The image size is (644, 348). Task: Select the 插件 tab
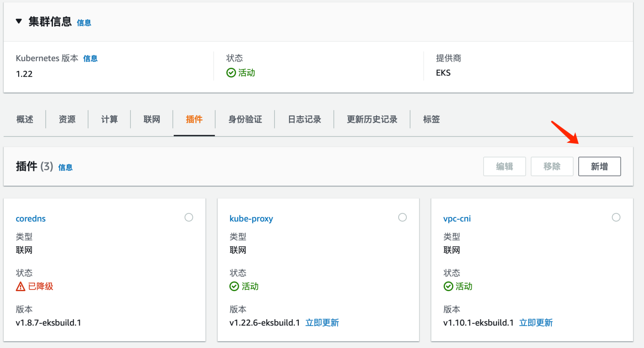(194, 120)
